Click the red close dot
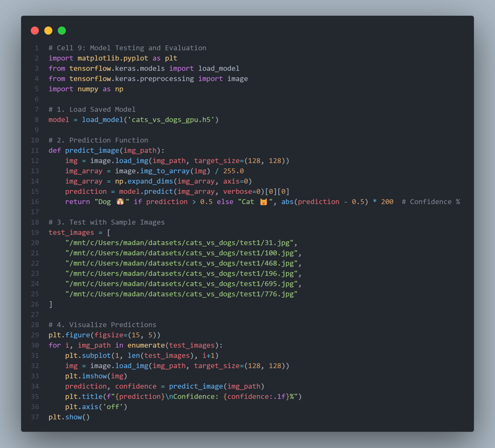The width and height of the screenshot is (495, 448). [35, 30]
